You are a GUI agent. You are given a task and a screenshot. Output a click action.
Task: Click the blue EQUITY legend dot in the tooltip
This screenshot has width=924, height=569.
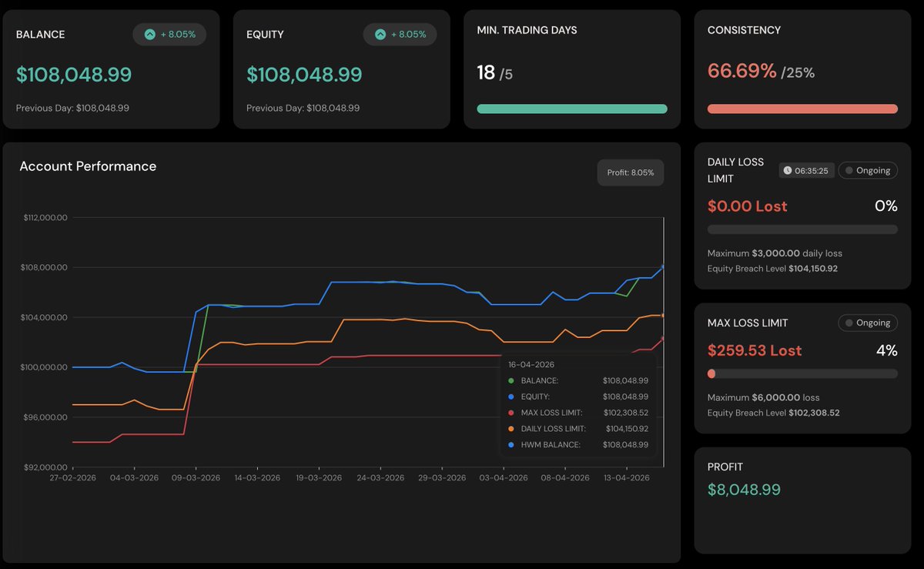coord(511,397)
